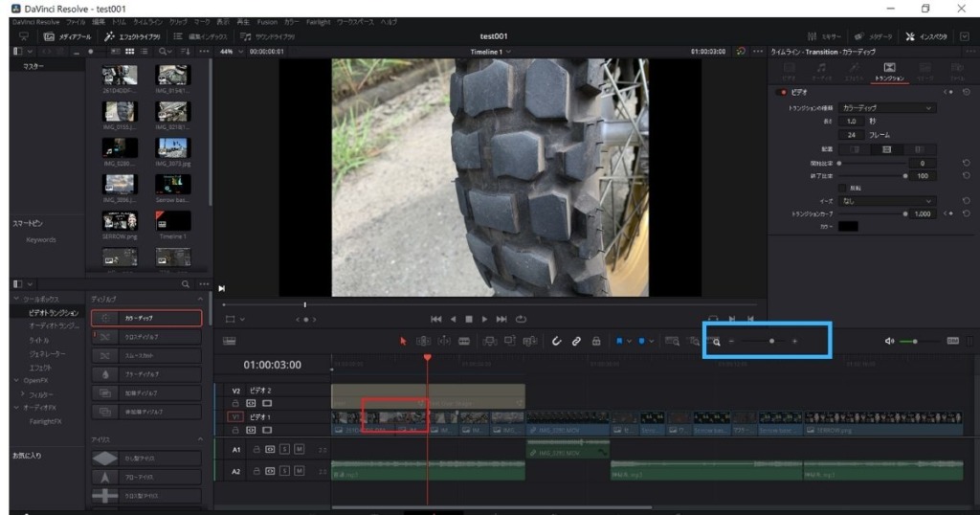The width and height of the screenshot is (980, 515).
Task: Click the position lock padlock icon
Action: click(x=596, y=341)
